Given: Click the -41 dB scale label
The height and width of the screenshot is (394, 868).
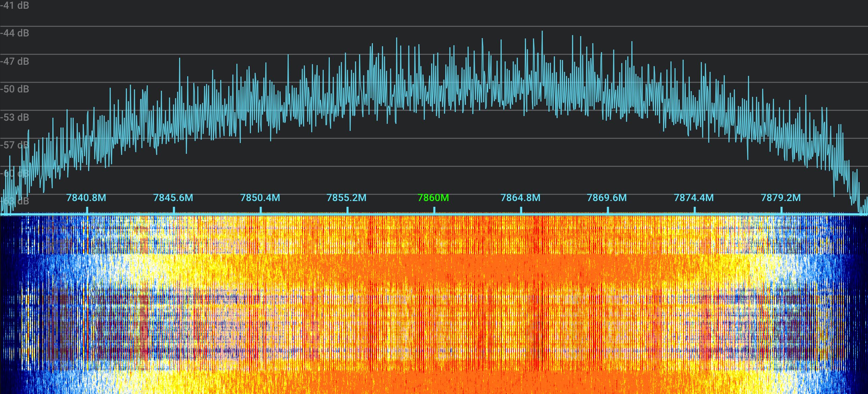Looking at the screenshot, I should [x=15, y=5].
